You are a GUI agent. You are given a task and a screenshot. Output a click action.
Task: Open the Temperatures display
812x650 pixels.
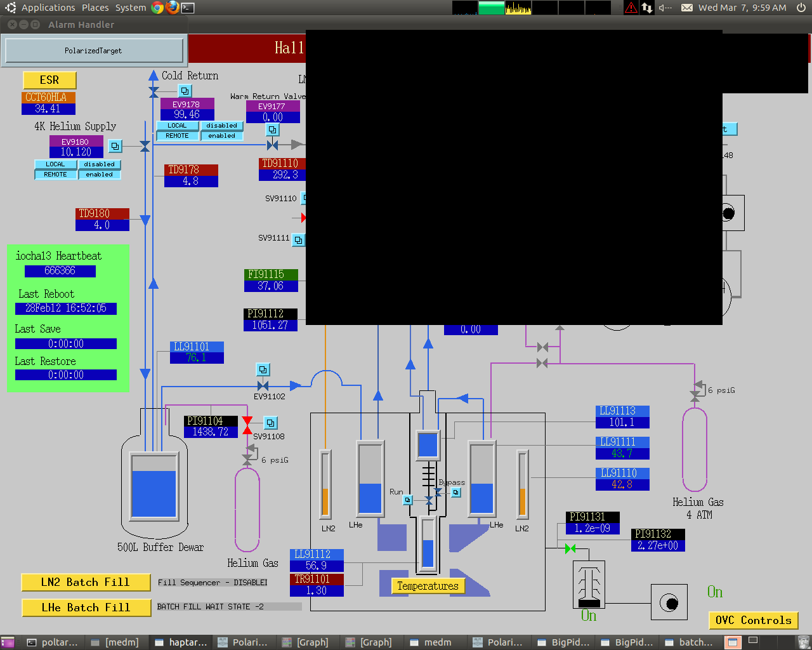tap(428, 586)
